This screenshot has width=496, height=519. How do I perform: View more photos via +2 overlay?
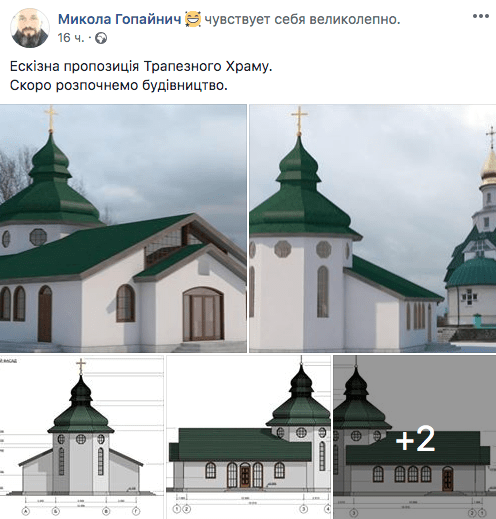coord(415,437)
